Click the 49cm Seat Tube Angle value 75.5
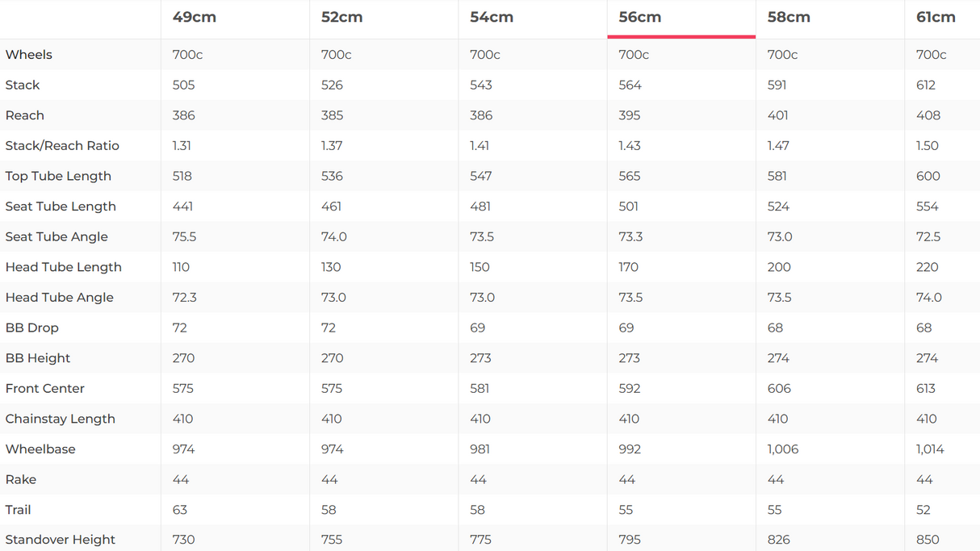 pyautogui.click(x=185, y=237)
